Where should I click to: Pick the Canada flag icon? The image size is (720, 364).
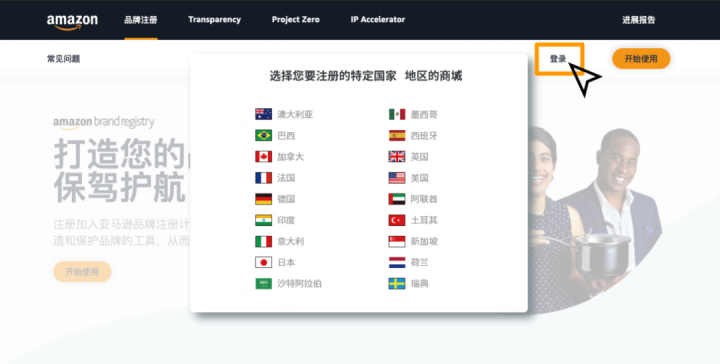pyautogui.click(x=264, y=157)
